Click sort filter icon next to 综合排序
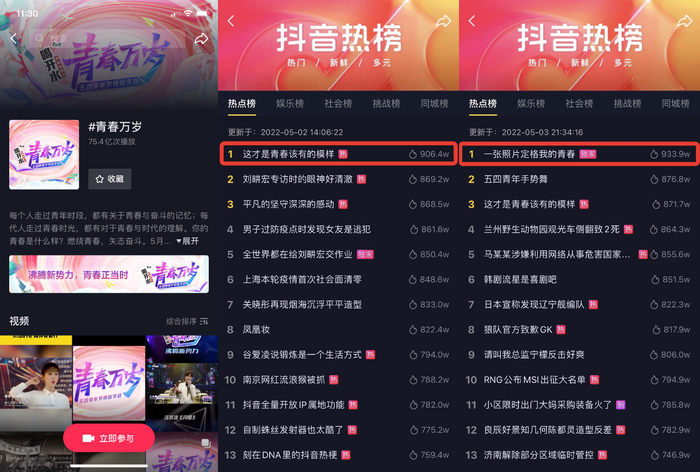 pyautogui.click(x=204, y=321)
